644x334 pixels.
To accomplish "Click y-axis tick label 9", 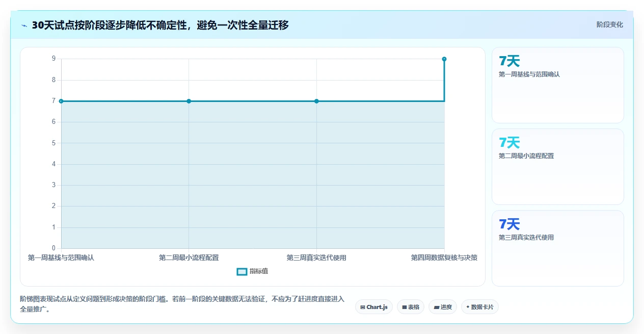I will [53, 59].
